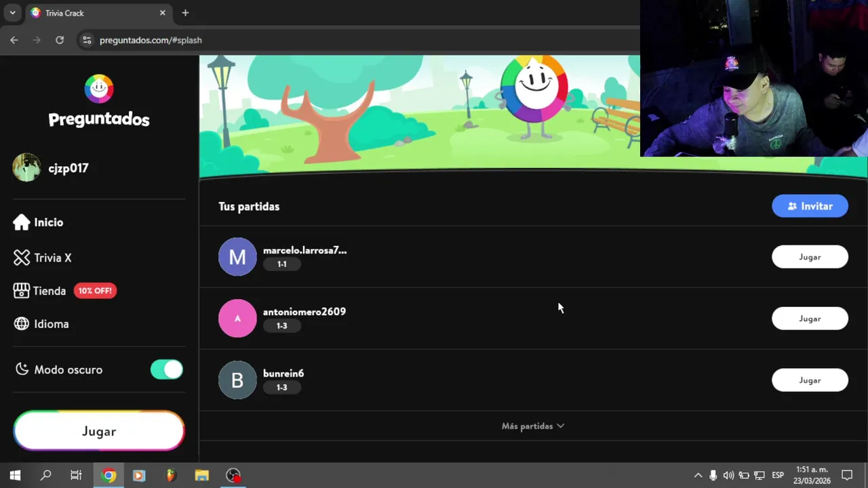
Task: Expand Más partidas list
Action: pos(532,426)
